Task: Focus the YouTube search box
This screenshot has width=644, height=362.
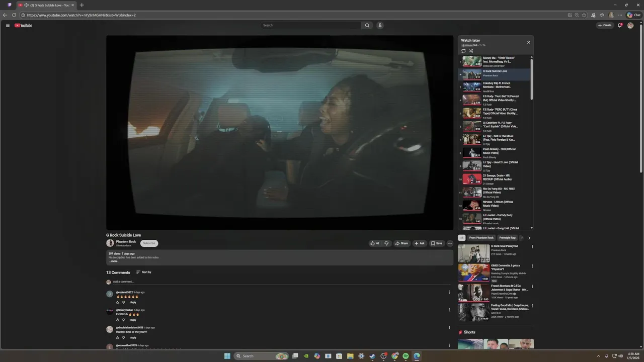Action: pyautogui.click(x=311, y=25)
